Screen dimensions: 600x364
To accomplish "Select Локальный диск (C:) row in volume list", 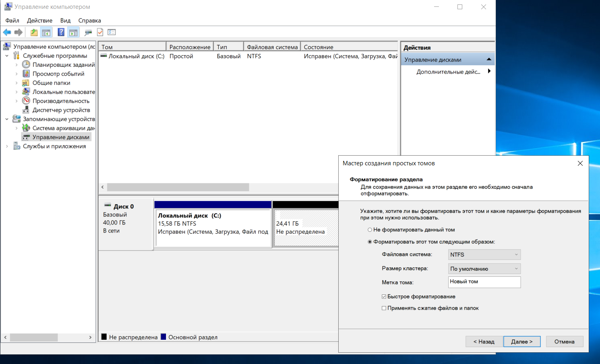I will point(248,56).
